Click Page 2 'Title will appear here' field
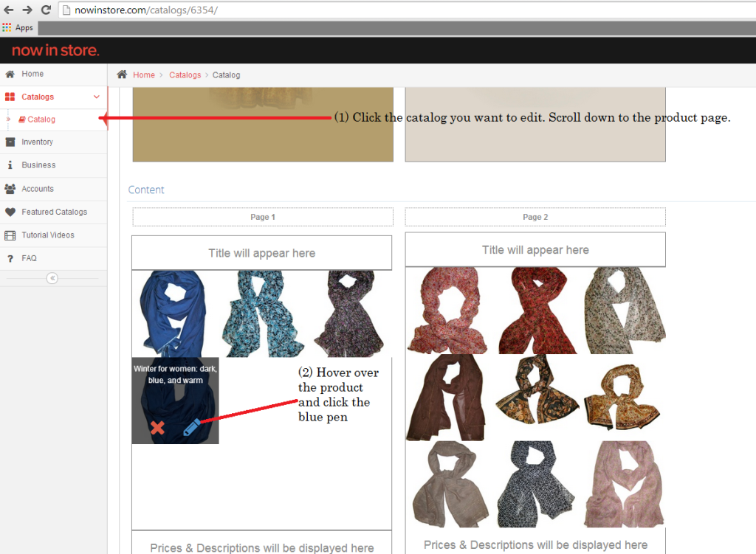Image resolution: width=756 pixels, height=554 pixels. coord(535,250)
